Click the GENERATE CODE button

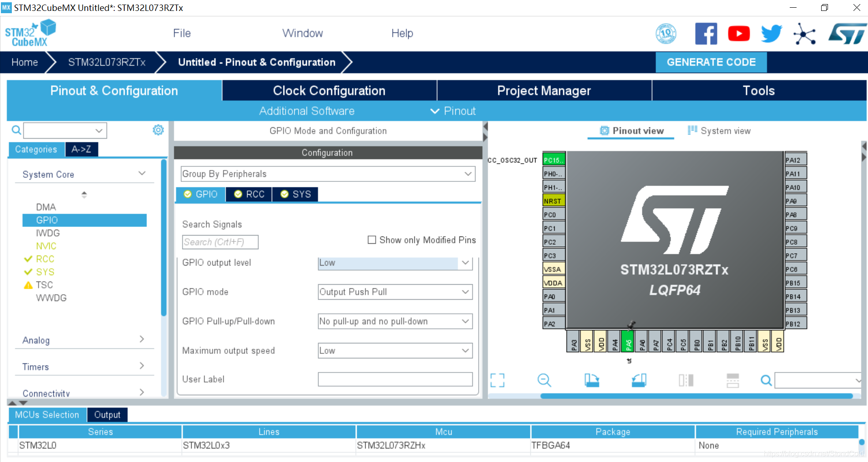point(711,62)
